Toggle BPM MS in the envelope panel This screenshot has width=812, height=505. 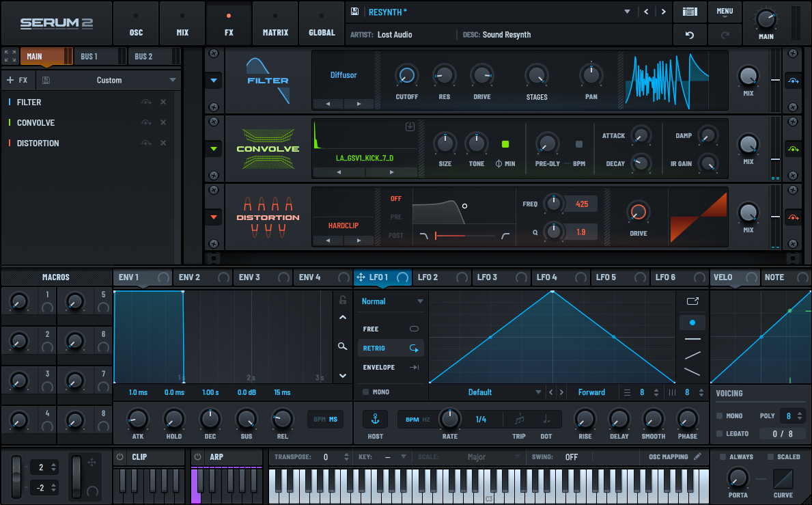[325, 419]
